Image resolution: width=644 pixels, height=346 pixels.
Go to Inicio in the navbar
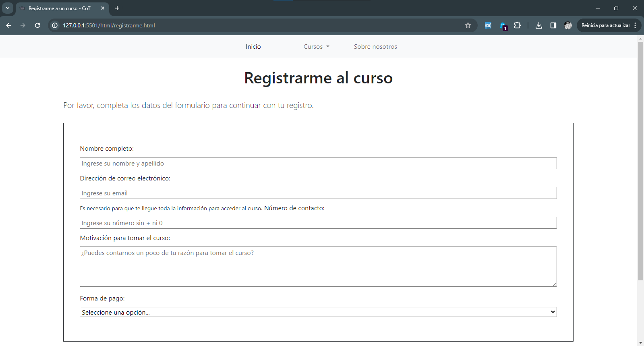pos(253,47)
